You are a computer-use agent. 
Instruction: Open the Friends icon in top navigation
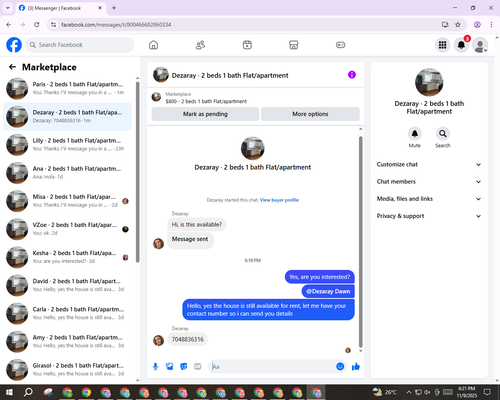[x=200, y=45]
